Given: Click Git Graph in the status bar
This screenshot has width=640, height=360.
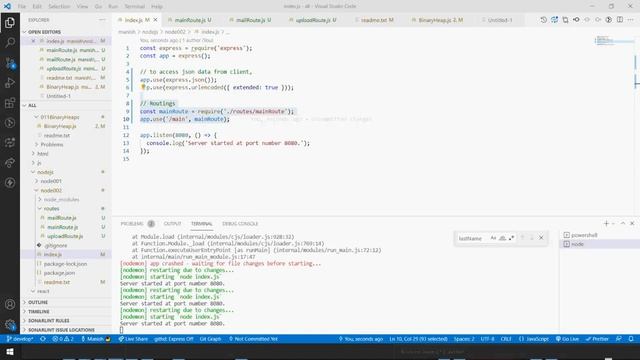Looking at the screenshot, I should (x=211, y=339).
